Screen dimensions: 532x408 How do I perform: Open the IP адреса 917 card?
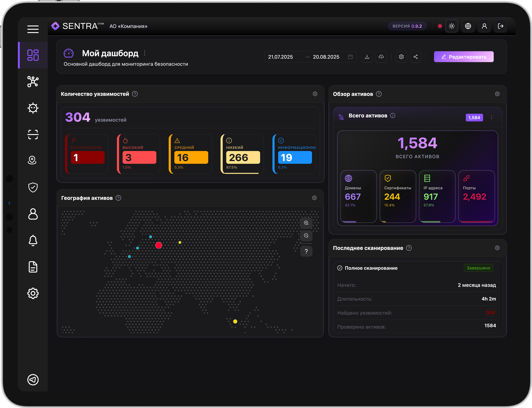(x=437, y=197)
